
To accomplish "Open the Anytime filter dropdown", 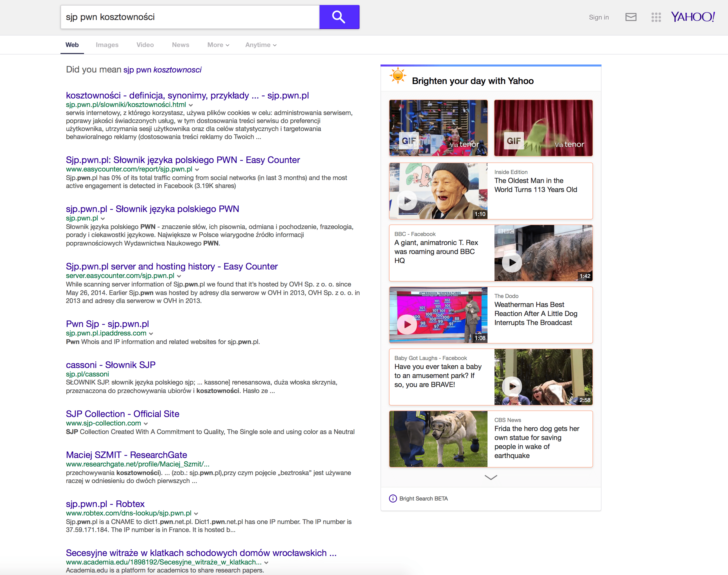I will click(x=261, y=45).
